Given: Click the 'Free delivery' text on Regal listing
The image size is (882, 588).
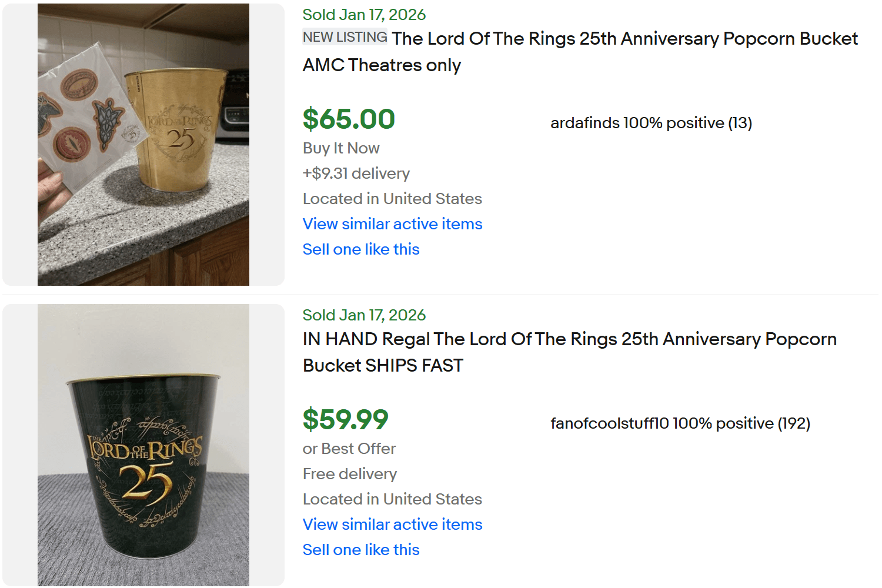Looking at the screenshot, I should click(349, 474).
